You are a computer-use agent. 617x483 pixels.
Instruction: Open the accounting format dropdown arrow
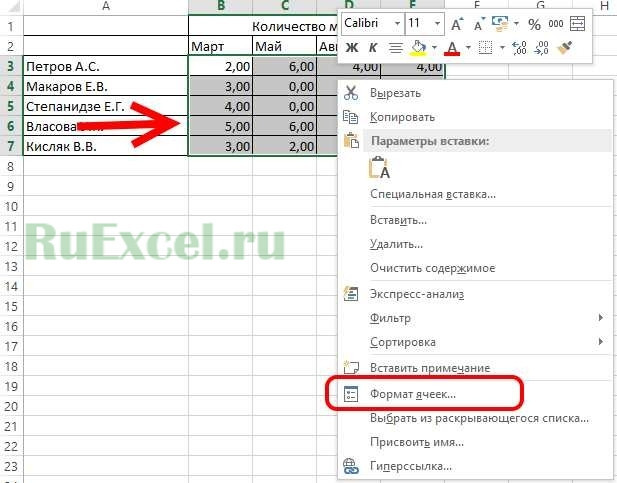coord(516,24)
